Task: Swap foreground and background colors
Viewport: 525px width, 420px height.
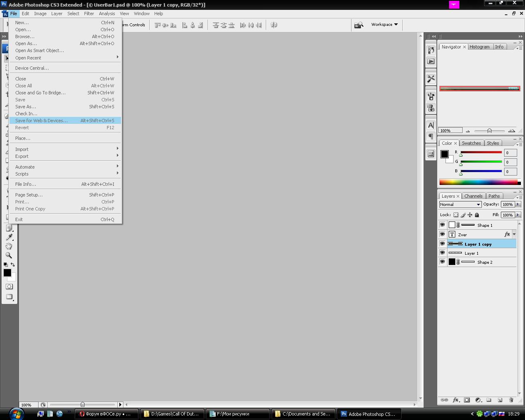Action: pos(13,265)
